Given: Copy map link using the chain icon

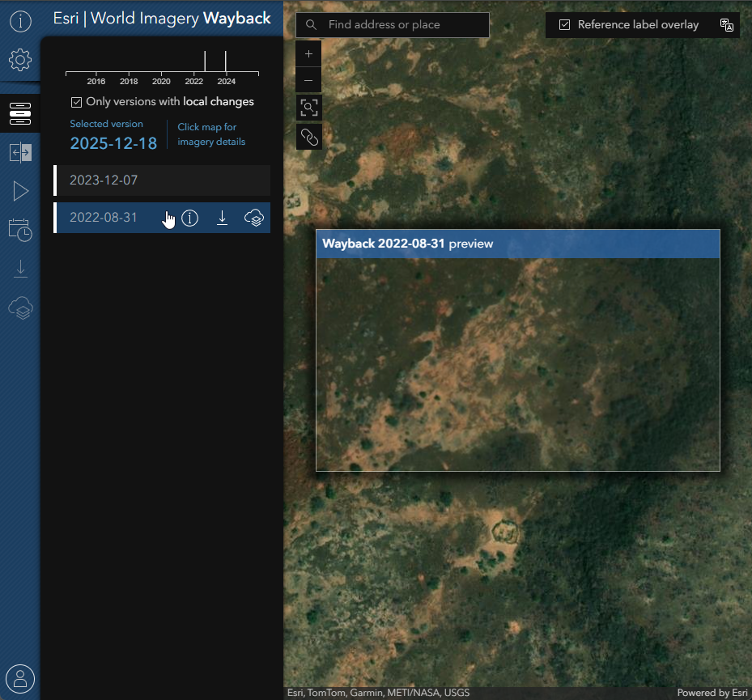Looking at the screenshot, I should coord(308,137).
